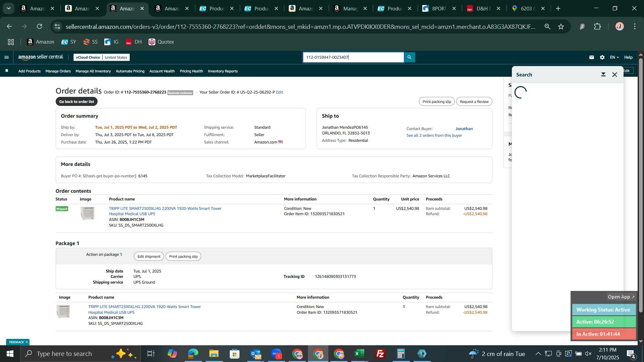
Task: Open the Seller Central mail messages icon
Action: (x=592, y=57)
